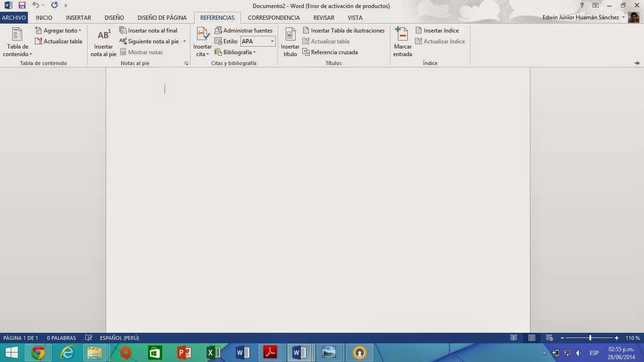Expand the Agregar texto dropdown
644x362 pixels.
pos(59,30)
